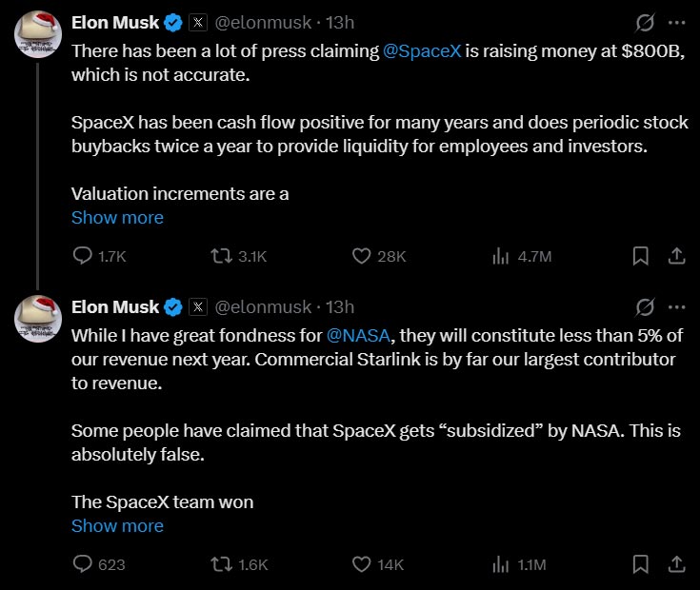Bookmark the NASA revenue tweet
The height and width of the screenshot is (590, 700).
641,564
